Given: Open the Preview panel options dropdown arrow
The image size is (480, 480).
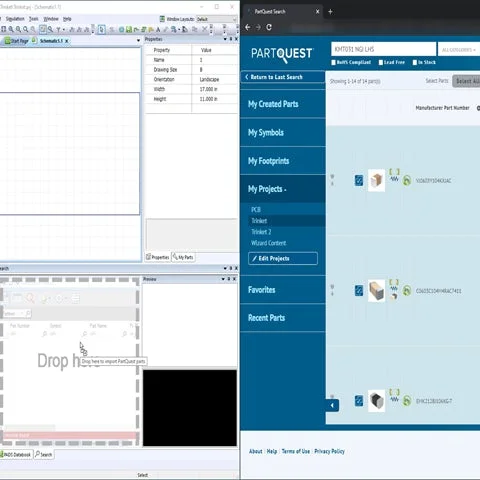Looking at the screenshot, I should (223, 279).
